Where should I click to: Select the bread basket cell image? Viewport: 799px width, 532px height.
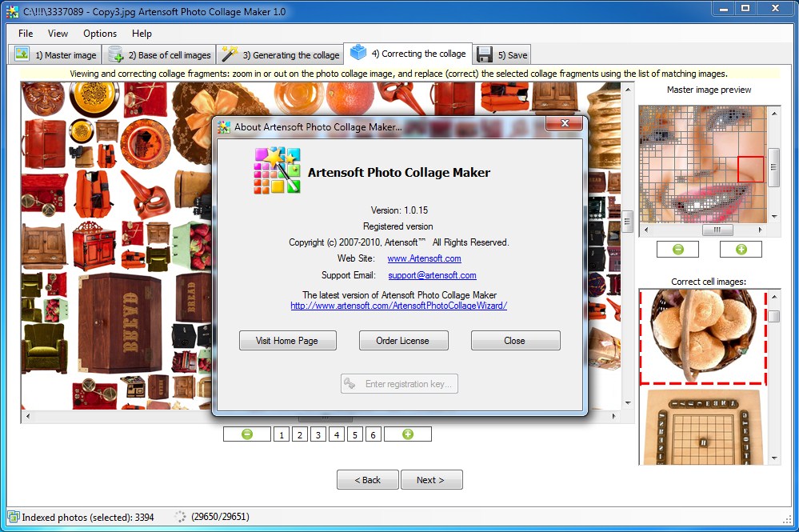pyautogui.click(x=703, y=337)
